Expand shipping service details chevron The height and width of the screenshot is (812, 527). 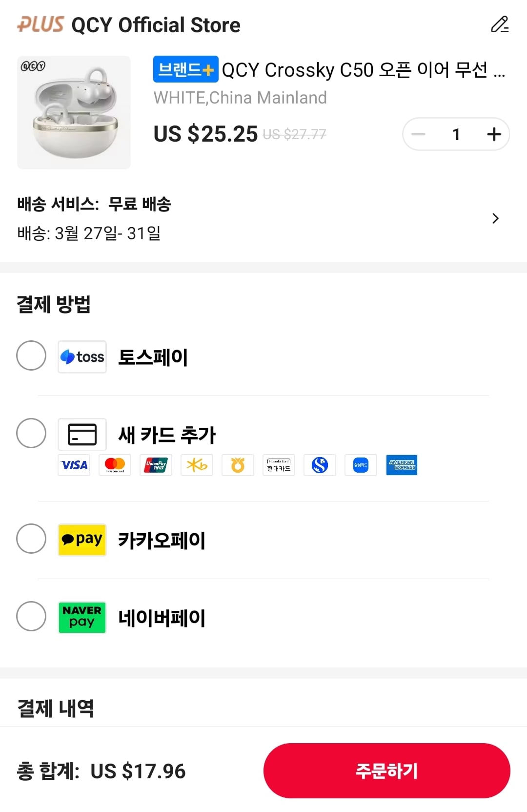click(x=495, y=218)
